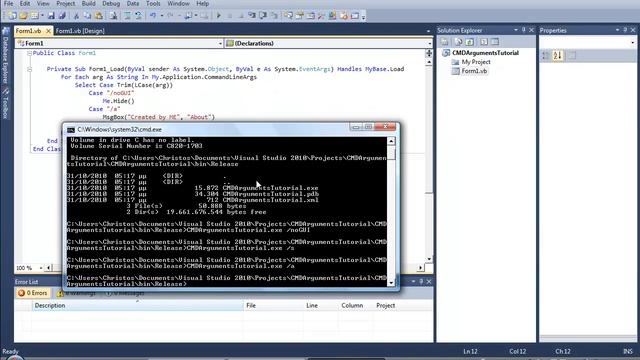The image size is (640, 360).
Task: Click the Step Over toolbar icon
Action: 263,16
